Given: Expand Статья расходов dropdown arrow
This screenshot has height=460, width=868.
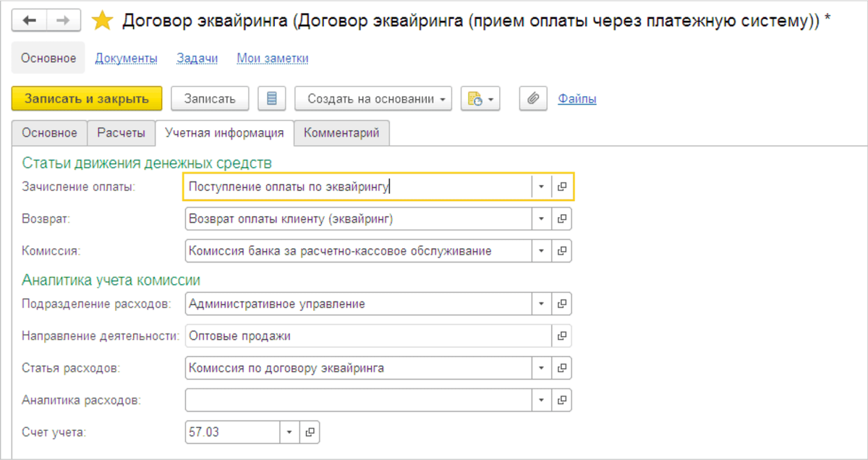Looking at the screenshot, I should [542, 368].
